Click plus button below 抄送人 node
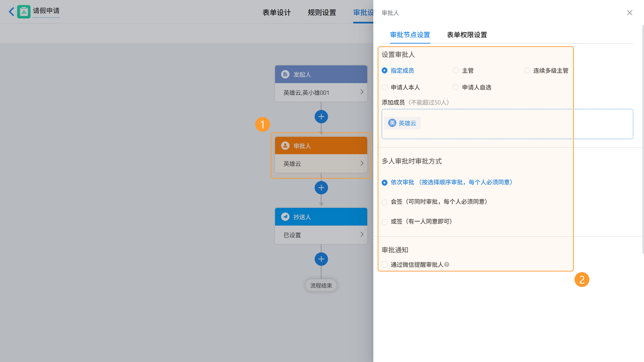Viewport: 644px width, 362px height. pos(321,259)
